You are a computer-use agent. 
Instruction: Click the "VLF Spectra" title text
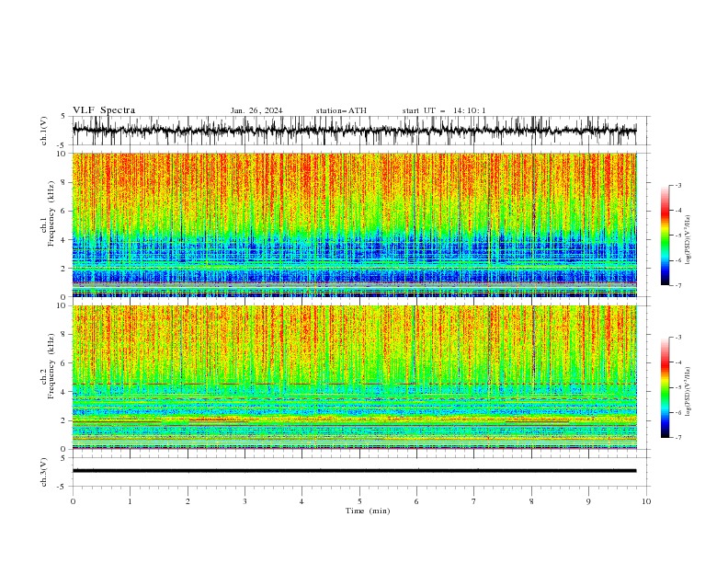[x=104, y=110]
